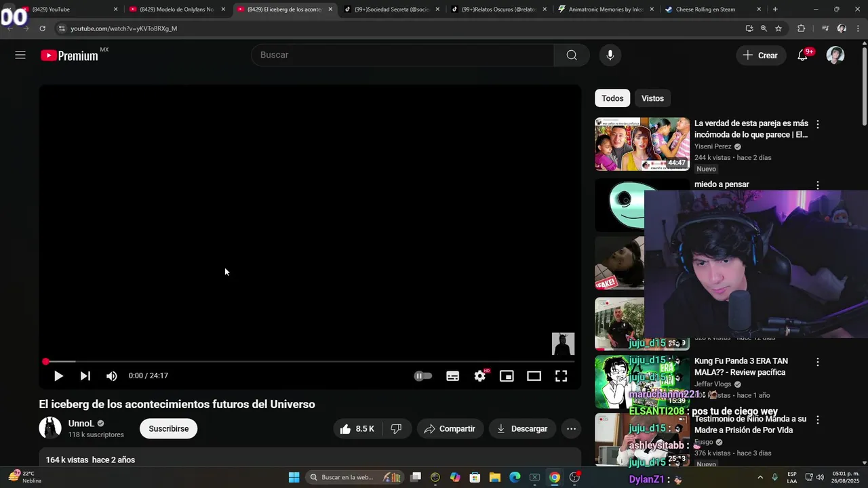
Task: Click the taskbar 'Buscar en la web' search box
Action: pos(355,477)
